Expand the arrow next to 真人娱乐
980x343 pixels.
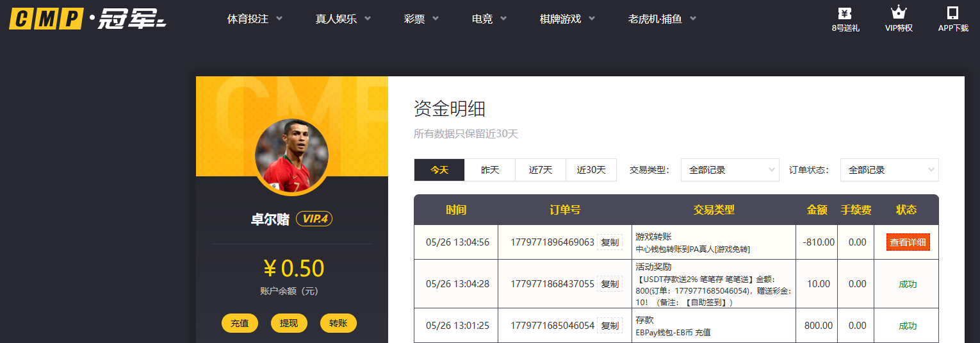pyautogui.click(x=368, y=19)
